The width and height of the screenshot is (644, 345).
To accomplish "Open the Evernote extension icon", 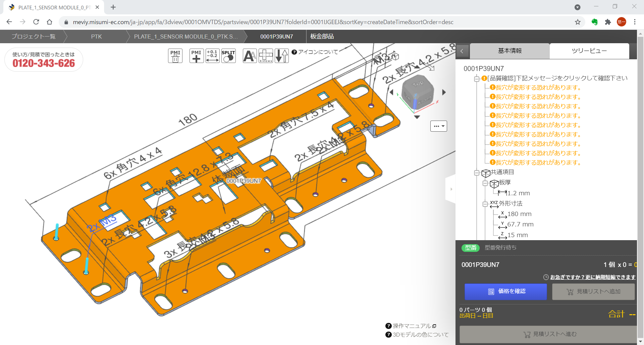I will [594, 22].
